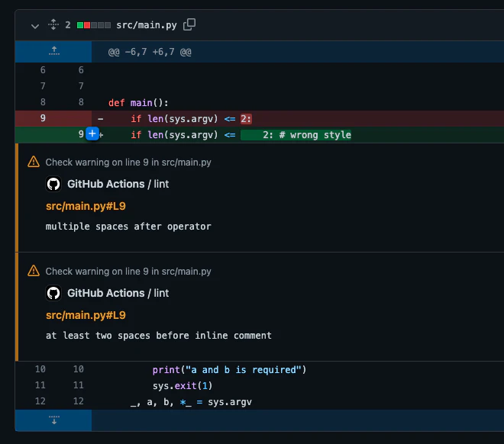The height and width of the screenshot is (444, 504).
Task: Click removed line number 9
Action: (x=43, y=118)
